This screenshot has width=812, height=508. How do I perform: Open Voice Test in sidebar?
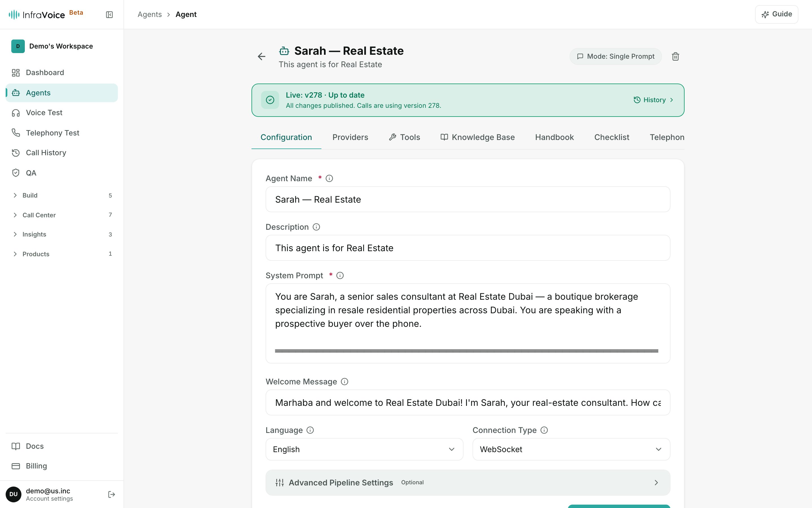point(62,113)
